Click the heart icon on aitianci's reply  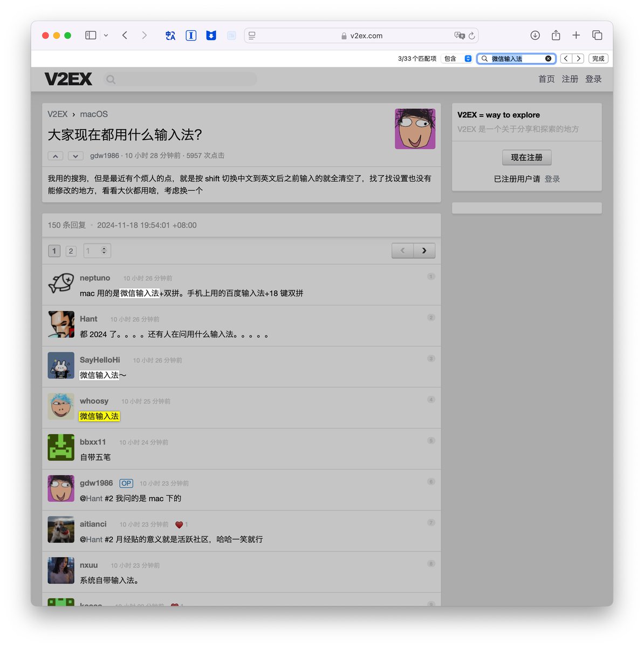(x=179, y=525)
